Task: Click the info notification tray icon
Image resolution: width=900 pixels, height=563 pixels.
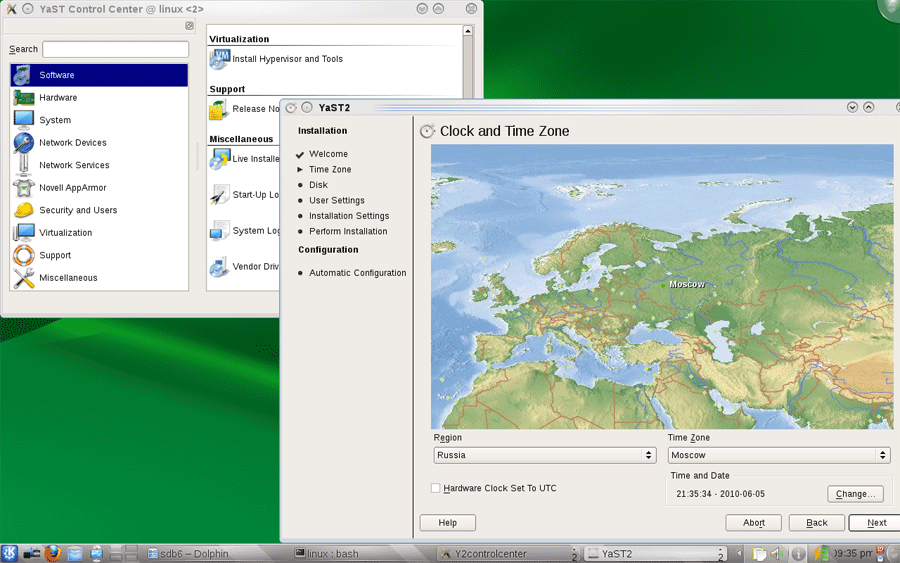Action: (x=798, y=554)
